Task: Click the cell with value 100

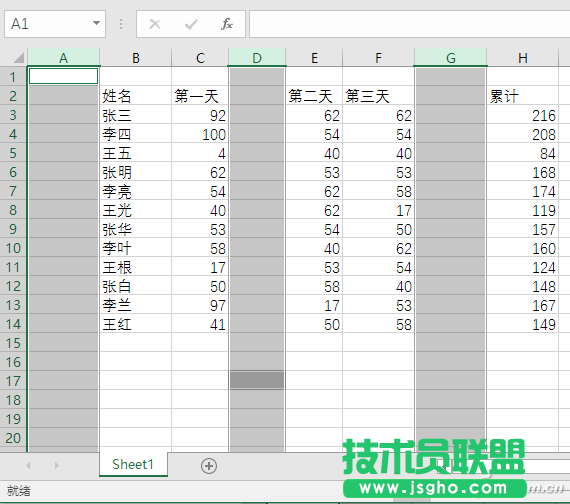Action: [200, 134]
